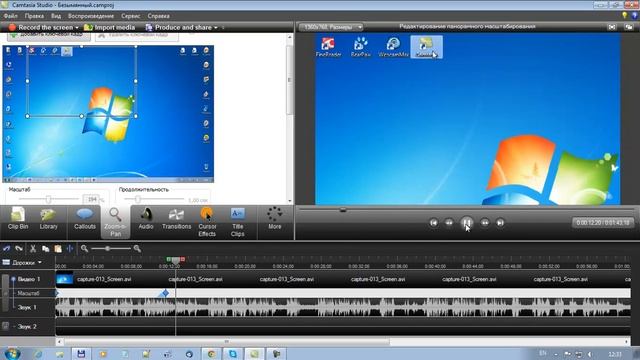Click the timeline Undo icon
The width and height of the screenshot is (640, 360).
7,248
